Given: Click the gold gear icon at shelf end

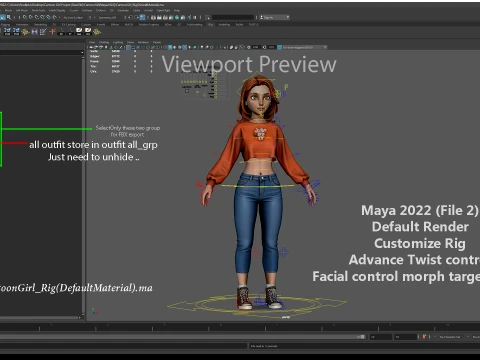Looking at the screenshot, I should 97,32.
